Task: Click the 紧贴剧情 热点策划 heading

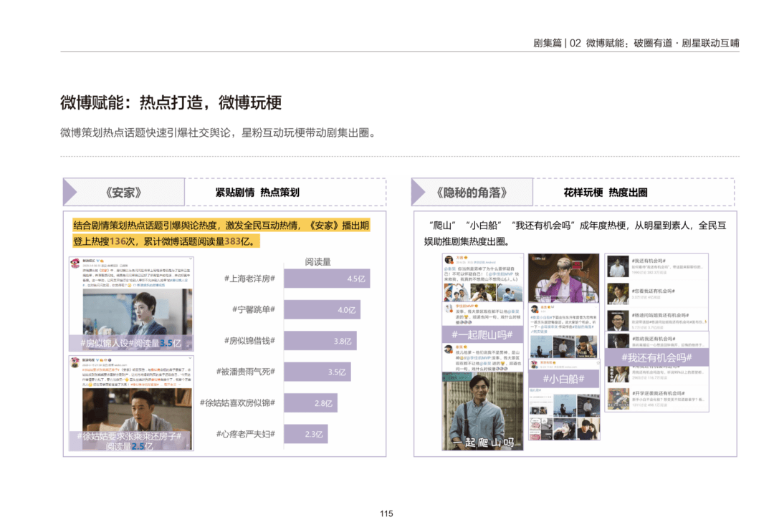Action: [257, 193]
